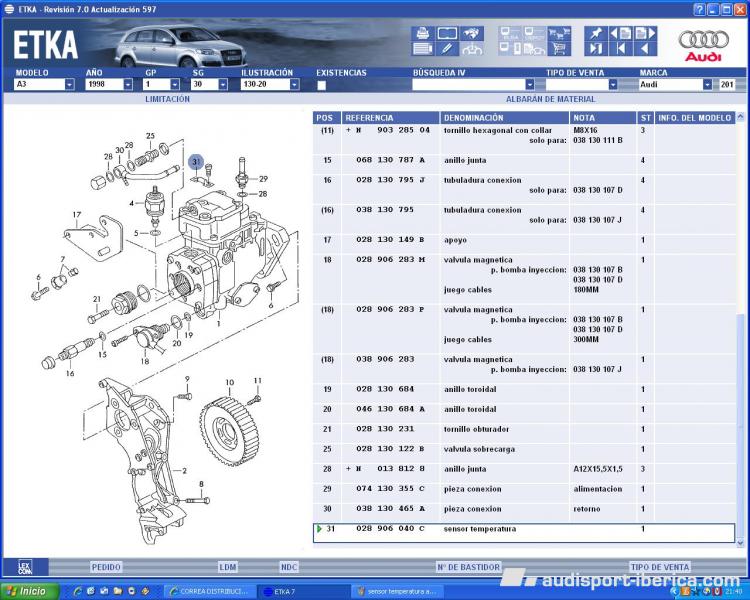Viewport: 750px width, 600px height.
Task: Click the world map icon
Action: click(471, 33)
